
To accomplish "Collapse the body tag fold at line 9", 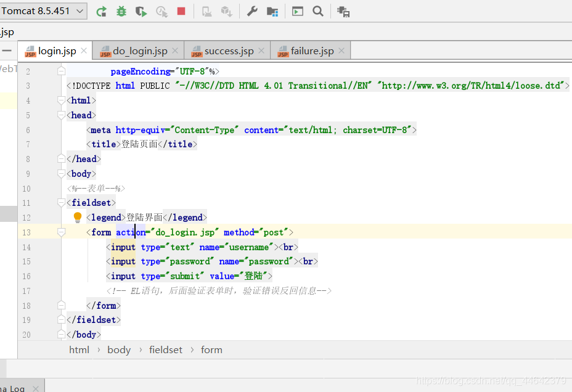I will click(x=61, y=174).
